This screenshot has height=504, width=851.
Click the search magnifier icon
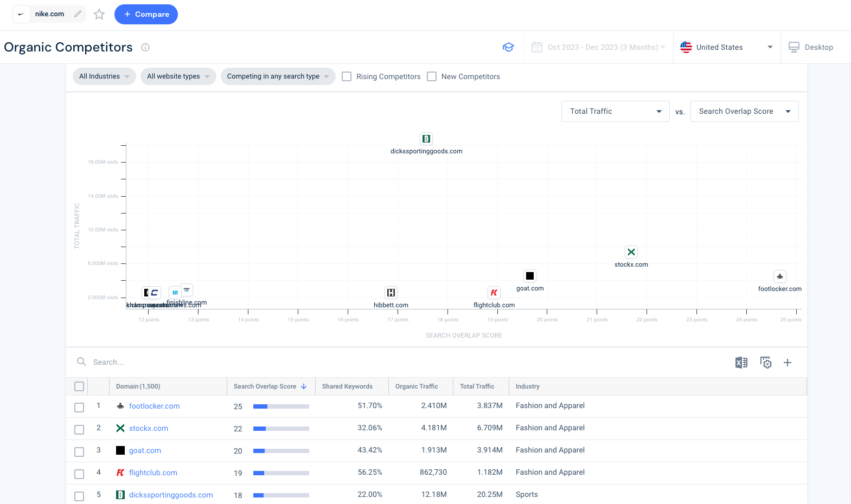point(82,361)
